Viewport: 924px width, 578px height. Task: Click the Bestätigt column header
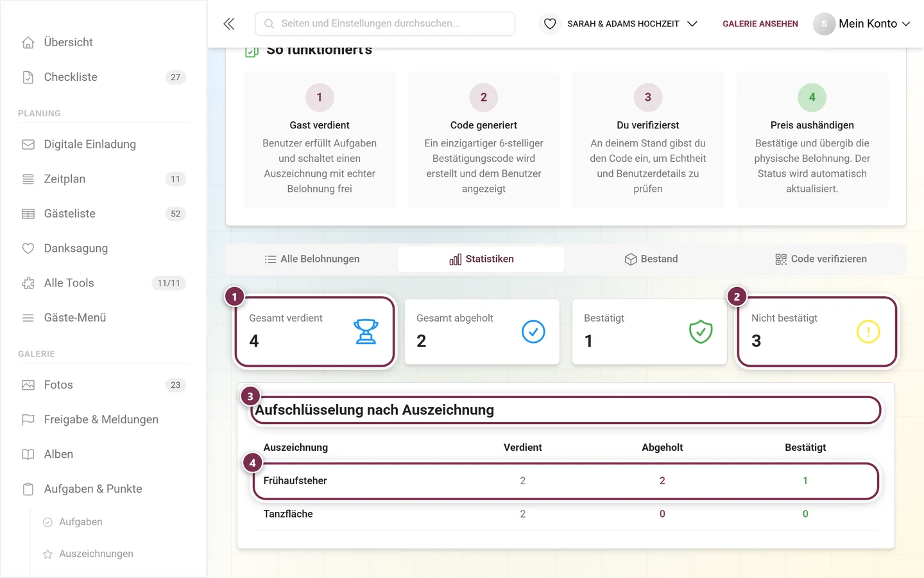coord(805,448)
